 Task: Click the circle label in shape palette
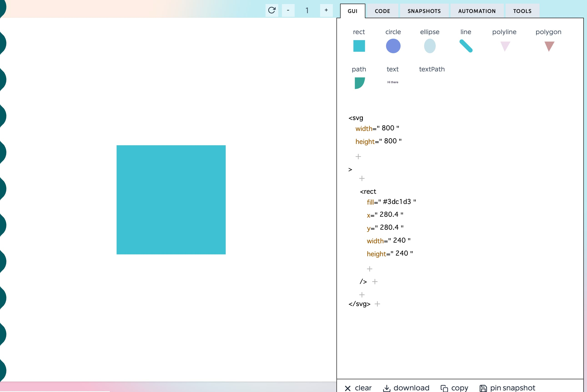tap(393, 32)
